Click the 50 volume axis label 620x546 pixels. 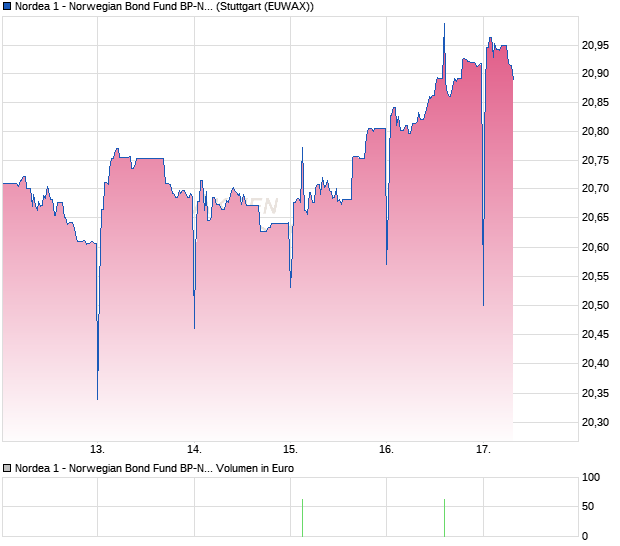pyautogui.click(x=588, y=506)
